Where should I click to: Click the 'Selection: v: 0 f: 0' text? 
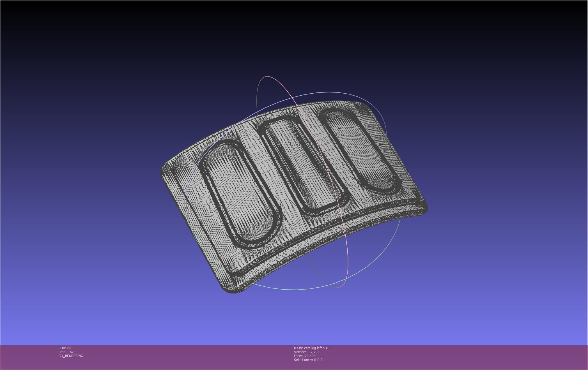308,360
